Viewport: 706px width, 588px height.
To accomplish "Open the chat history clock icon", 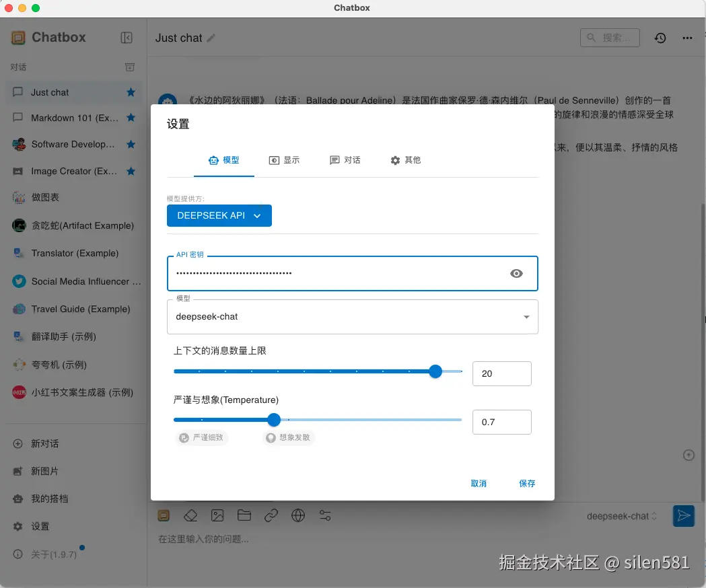I will pyautogui.click(x=660, y=38).
